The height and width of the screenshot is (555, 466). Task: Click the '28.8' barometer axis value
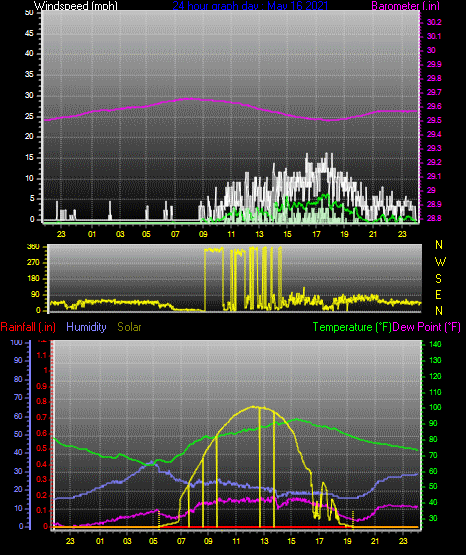tap(434, 218)
